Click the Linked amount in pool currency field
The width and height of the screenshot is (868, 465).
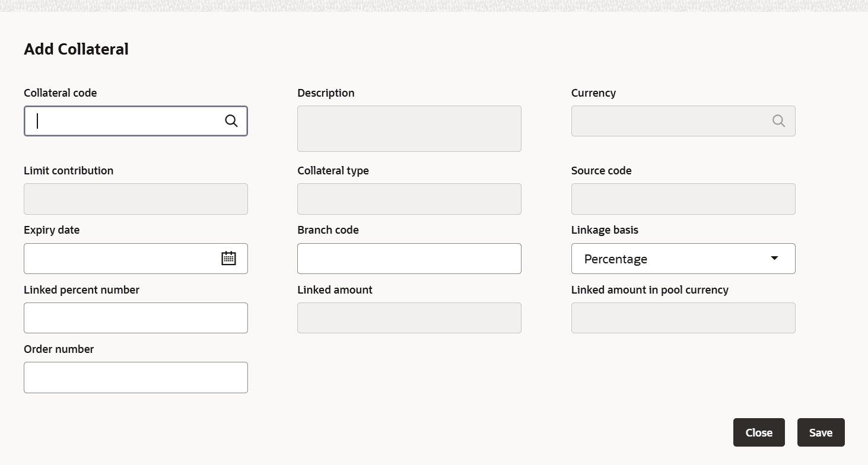(683, 318)
